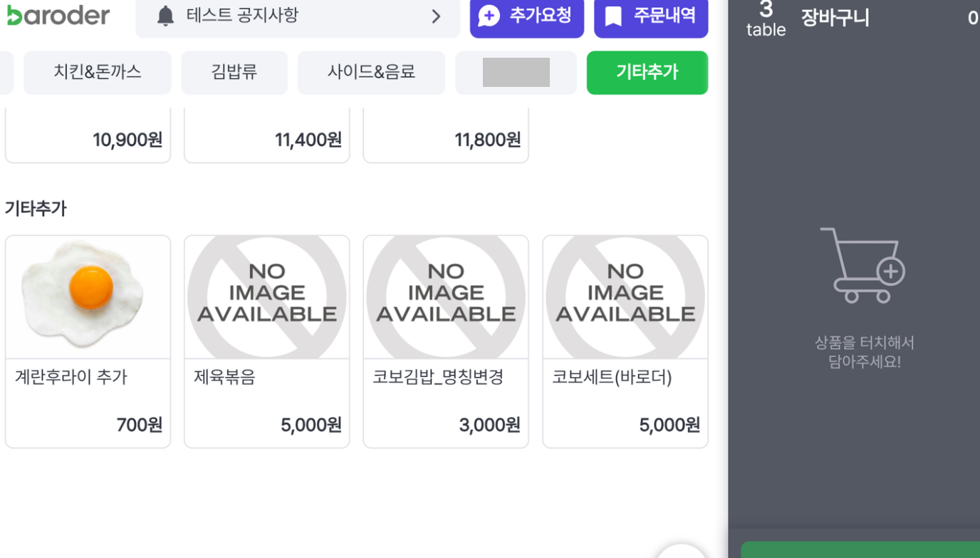Screen dimensions: 980x558
Task: Tap the fried egg image
Action: tap(88, 296)
